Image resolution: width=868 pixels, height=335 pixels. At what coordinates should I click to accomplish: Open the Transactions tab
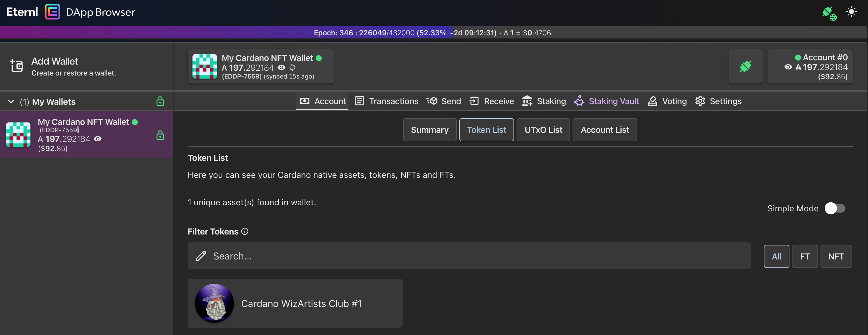point(386,101)
